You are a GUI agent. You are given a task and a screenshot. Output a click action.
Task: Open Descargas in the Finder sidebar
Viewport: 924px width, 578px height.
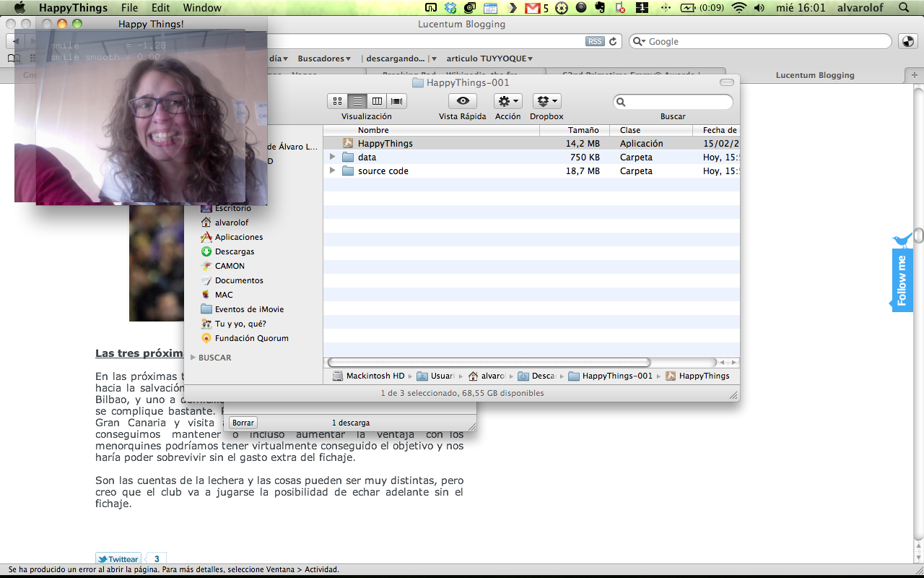(234, 251)
